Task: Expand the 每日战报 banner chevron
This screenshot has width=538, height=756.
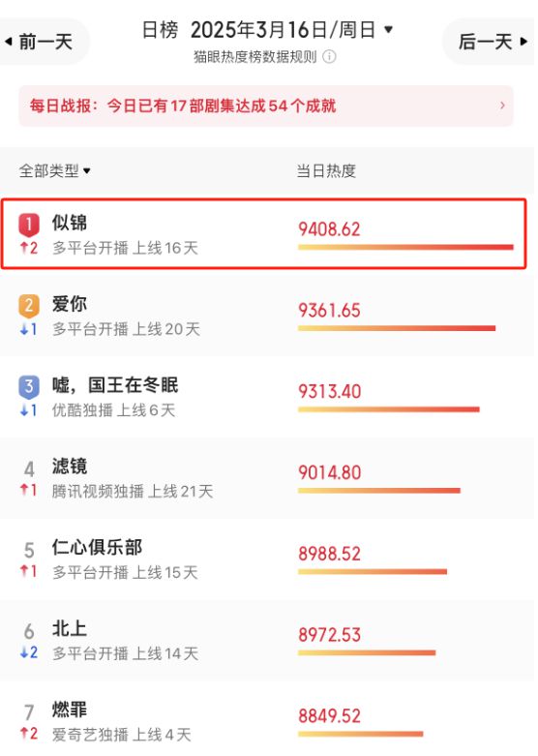Action: pyautogui.click(x=504, y=106)
